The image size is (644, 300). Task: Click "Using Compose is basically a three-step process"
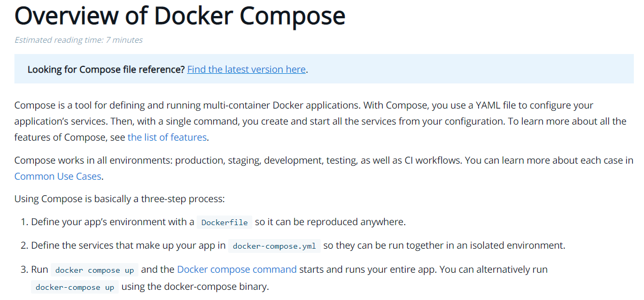click(119, 199)
